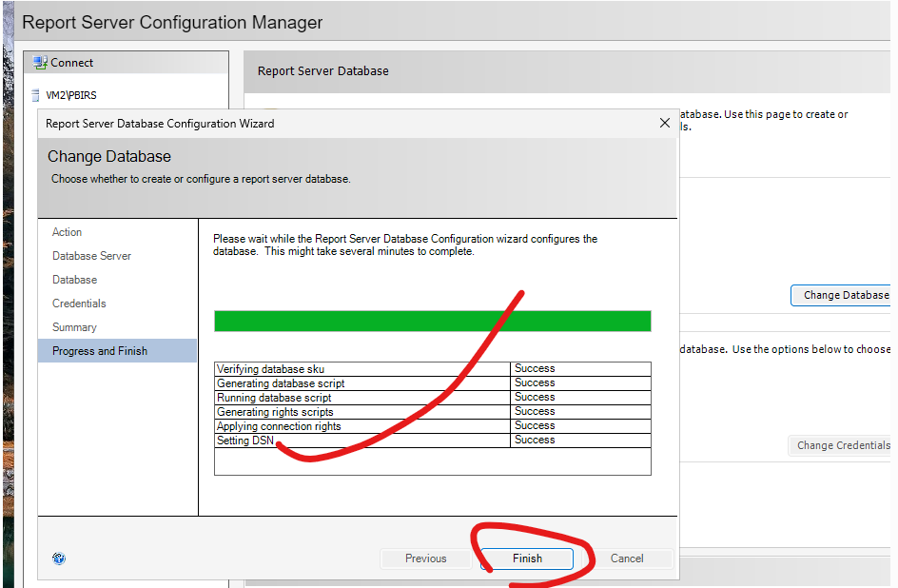The width and height of the screenshot is (898, 588).
Task: Click the Report Server Configuration Manager title
Action: click(172, 22)
